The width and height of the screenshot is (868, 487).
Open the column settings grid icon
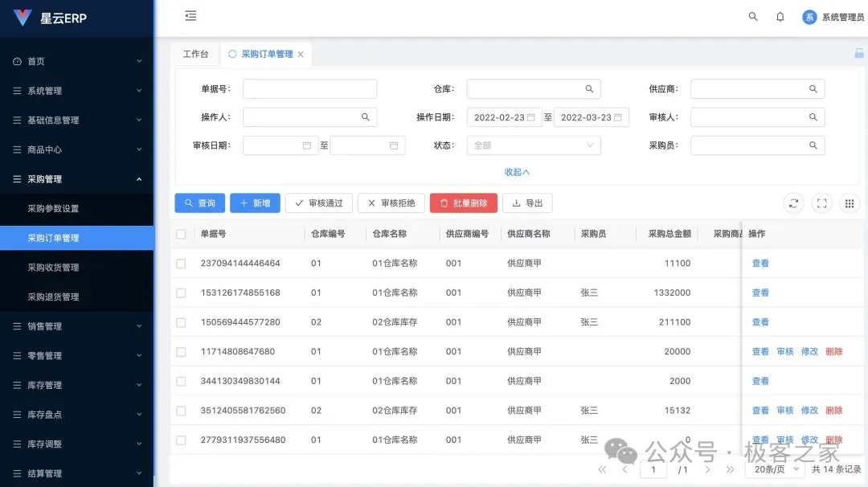tap(849, 203)
